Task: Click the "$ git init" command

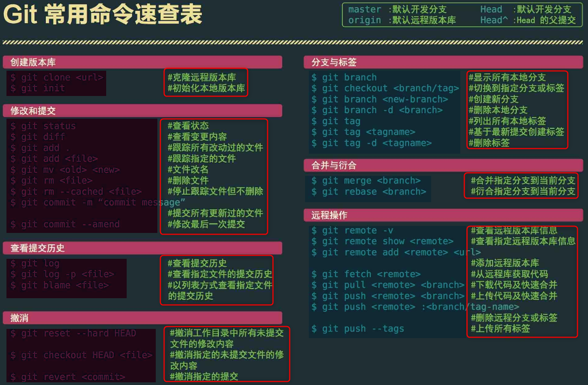Action: click(38, 88)
